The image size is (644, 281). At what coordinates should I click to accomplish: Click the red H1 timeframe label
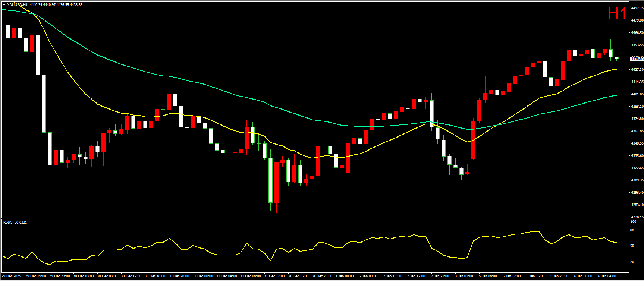[x=617, y=14]
